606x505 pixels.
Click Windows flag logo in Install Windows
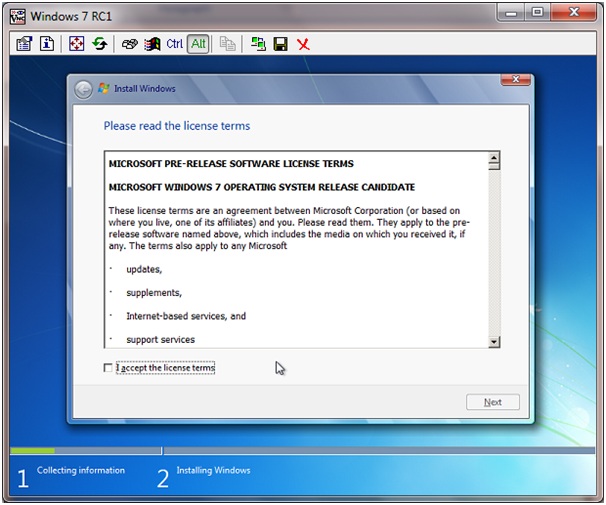pos(104,88)
